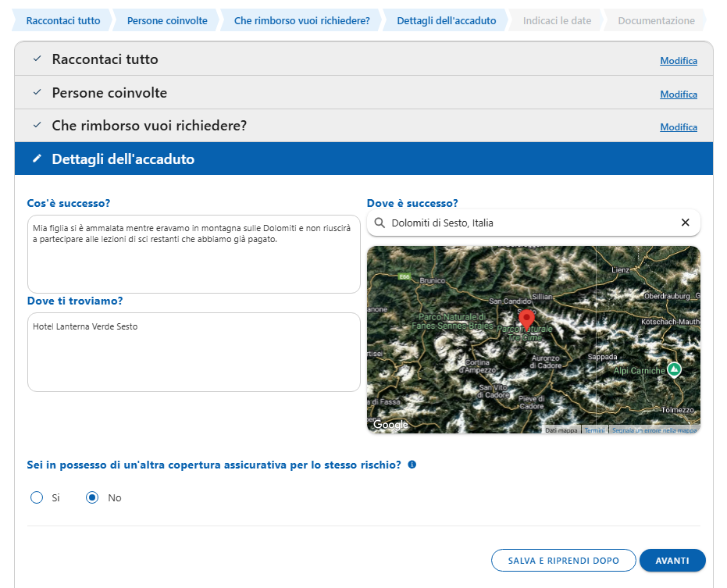Expand the 'Persone coinvolte' section
The image size is (727, 588).
[x=109, y=93]
